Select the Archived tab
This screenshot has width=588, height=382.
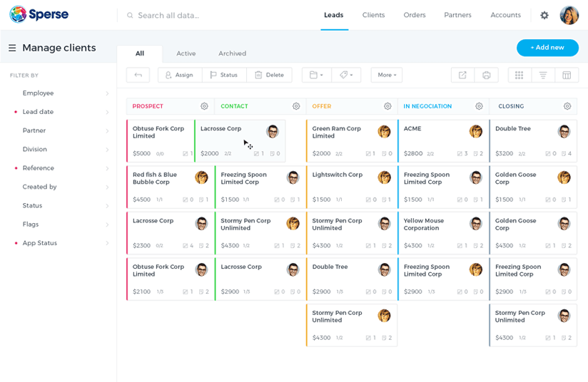click(232, 53)
